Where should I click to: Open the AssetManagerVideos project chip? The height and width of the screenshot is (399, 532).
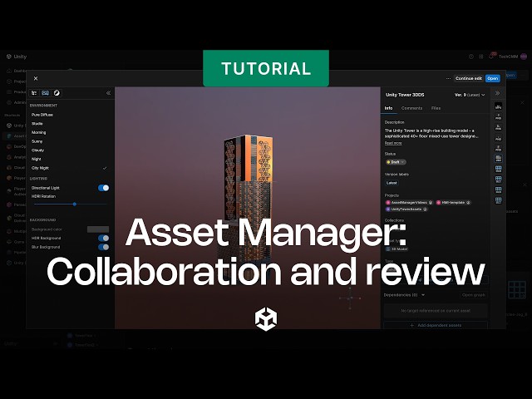409,203
